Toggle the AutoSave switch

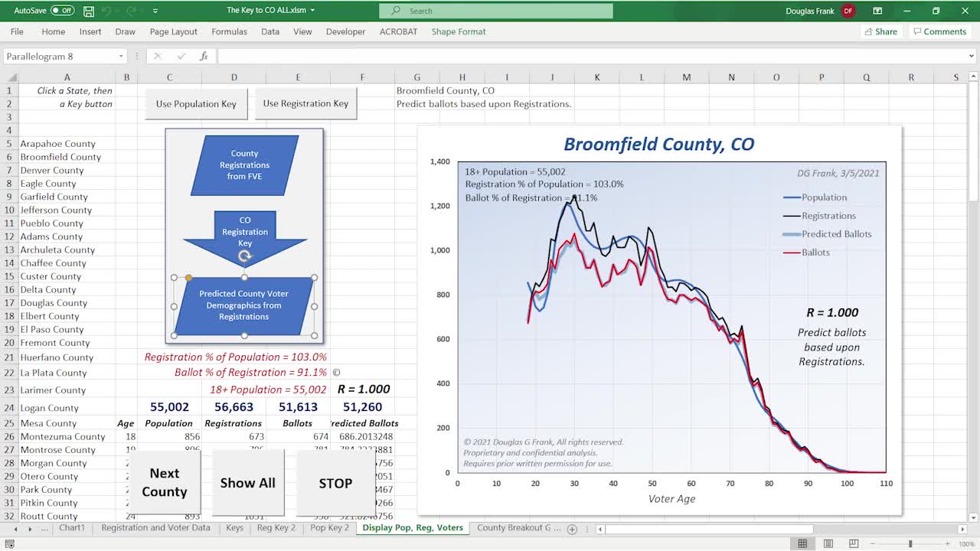pyautogui.click(x=62, y=11)
